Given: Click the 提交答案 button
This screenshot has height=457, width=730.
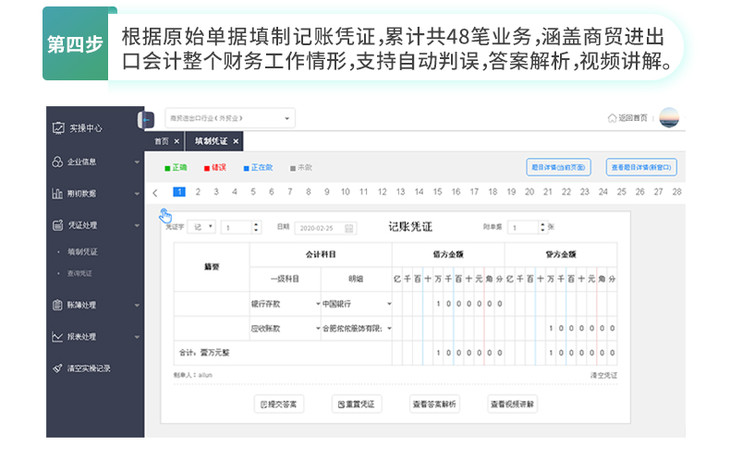Looking at the screenshot, I should point(279,404).
